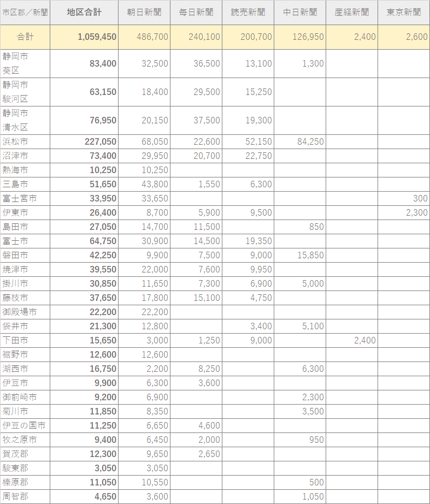Click the 22,000 cell for 焼津市

[x=144, y=269]
